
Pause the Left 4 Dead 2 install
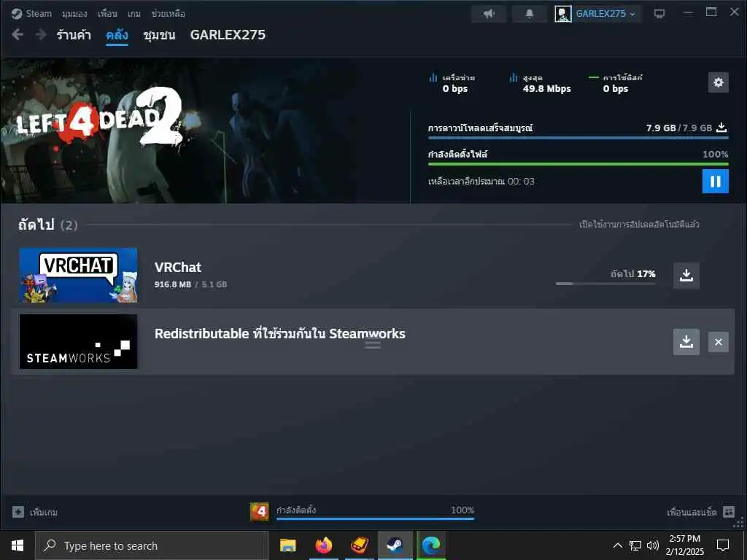coord(715,181)
